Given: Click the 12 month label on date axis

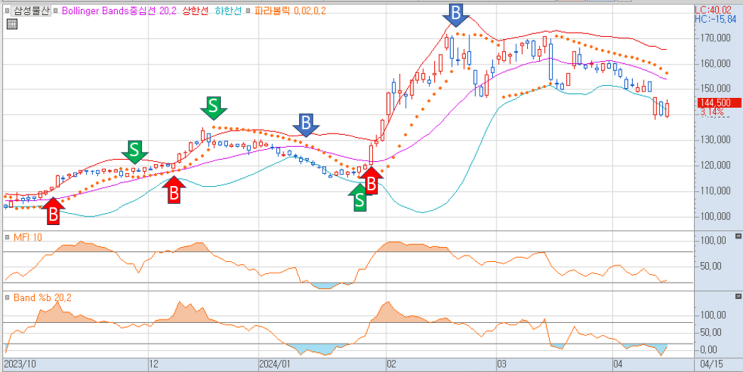Looking at the screenshot, I should 154,364.
